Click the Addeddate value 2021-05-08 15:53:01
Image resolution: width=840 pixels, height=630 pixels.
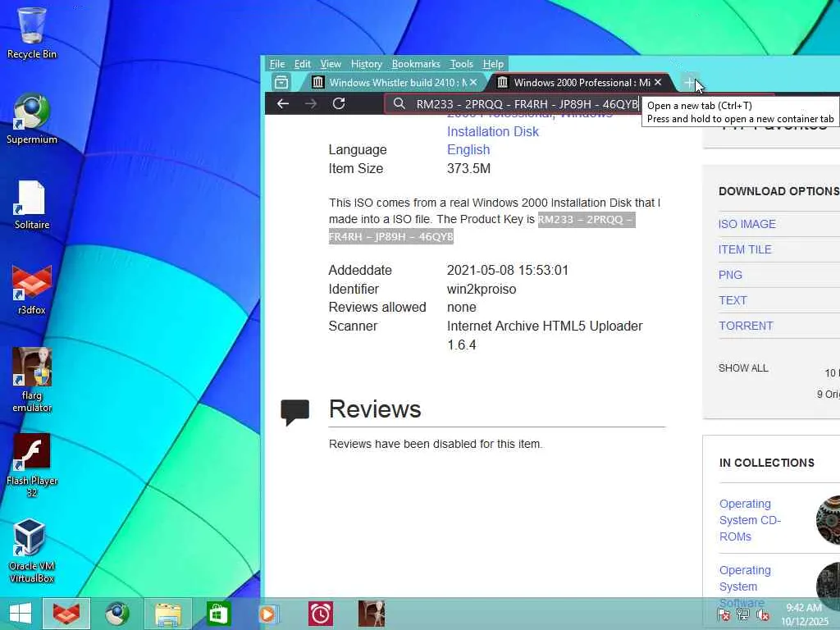tap(507, 270)
